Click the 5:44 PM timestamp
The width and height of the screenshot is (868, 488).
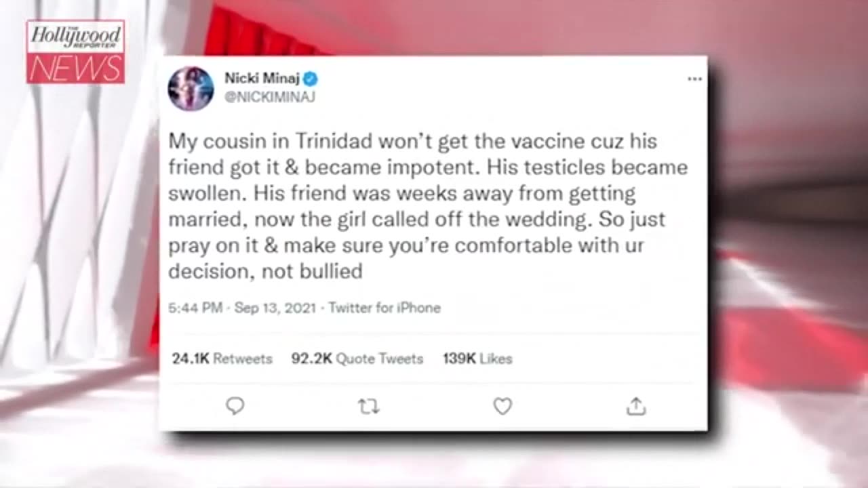click(x=195, y=308)
